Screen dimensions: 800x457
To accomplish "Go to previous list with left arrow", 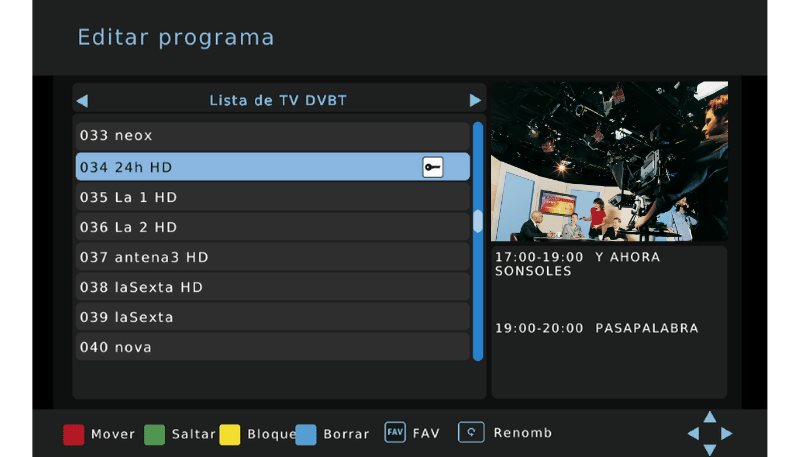I will click(83, 101).
